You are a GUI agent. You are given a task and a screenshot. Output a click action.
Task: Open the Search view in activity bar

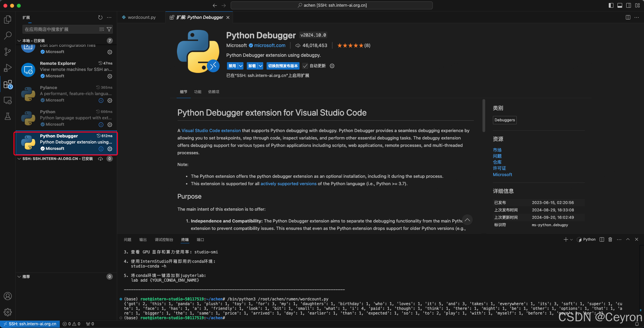tap(7, 35)
